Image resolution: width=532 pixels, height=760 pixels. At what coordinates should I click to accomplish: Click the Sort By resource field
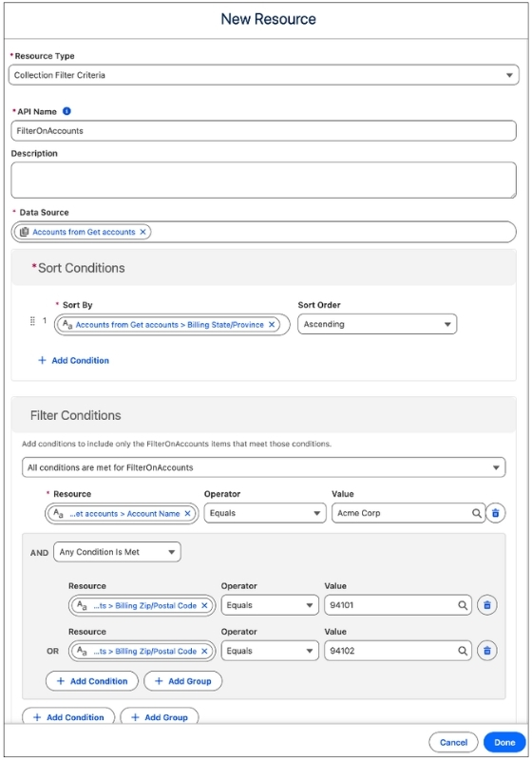[x=172, y=324]
